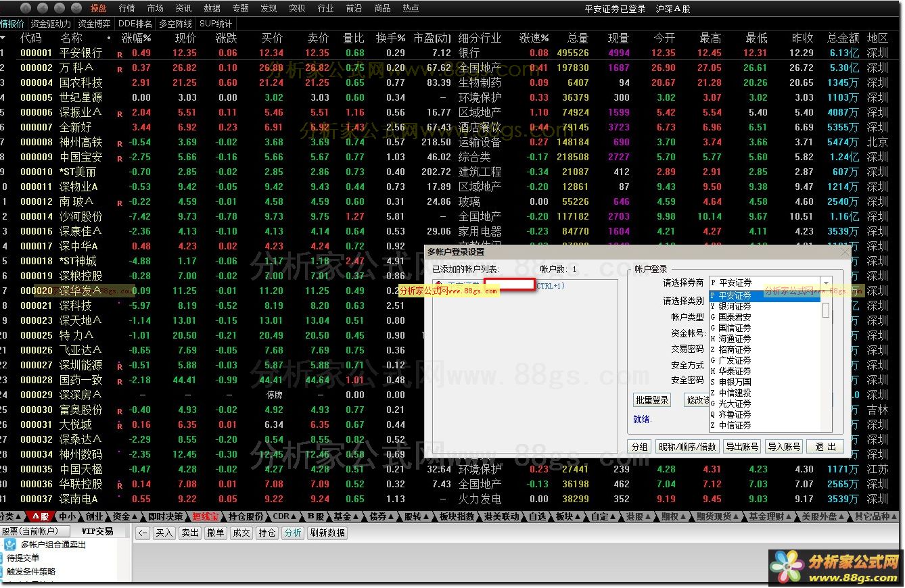The width and height of the screenshot is (905, 588).
Task: Select the 即时决策 bottom tab
Action: tap(164, 516)
